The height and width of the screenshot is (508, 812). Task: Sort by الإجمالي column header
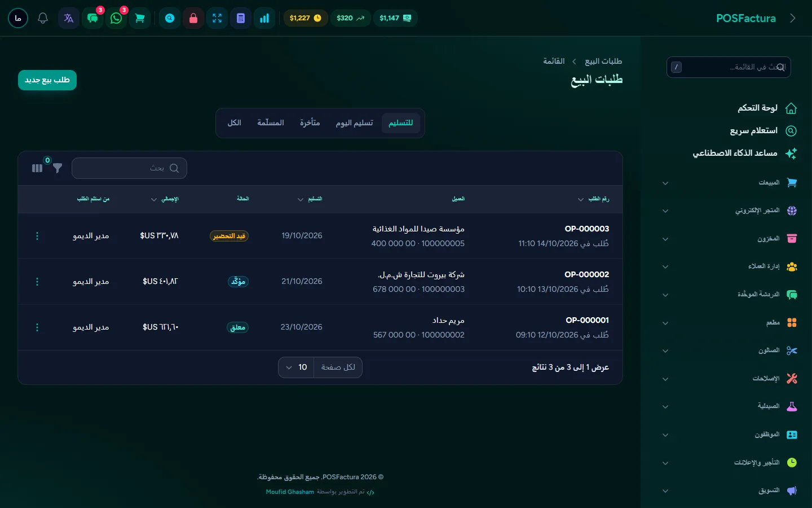click(165, 199)
